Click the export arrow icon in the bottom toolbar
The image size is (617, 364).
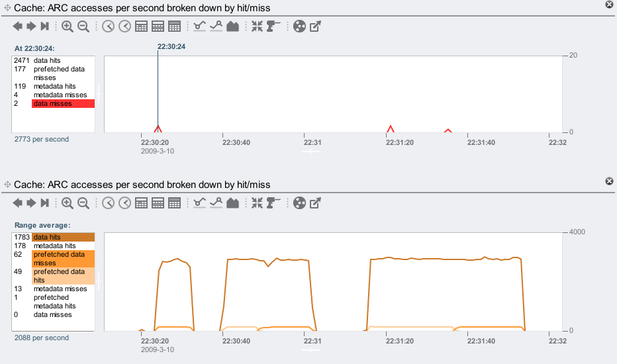tap(316, 203)
